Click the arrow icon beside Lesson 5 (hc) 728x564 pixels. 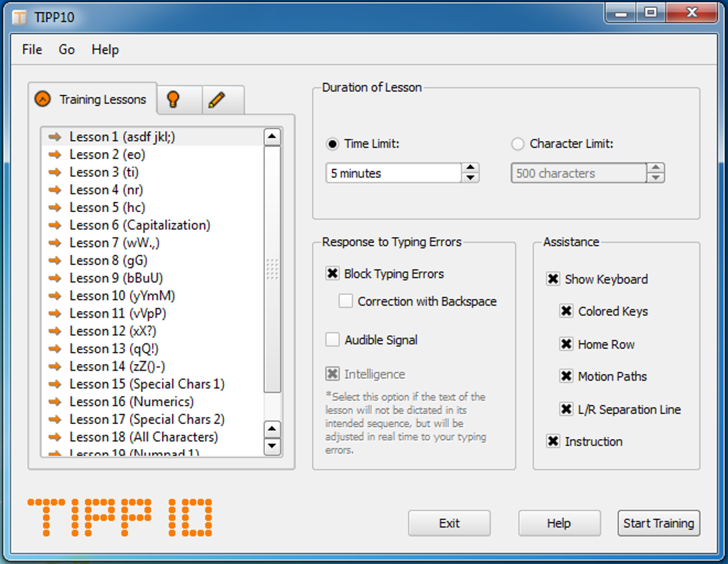click(x=55, y=207)
